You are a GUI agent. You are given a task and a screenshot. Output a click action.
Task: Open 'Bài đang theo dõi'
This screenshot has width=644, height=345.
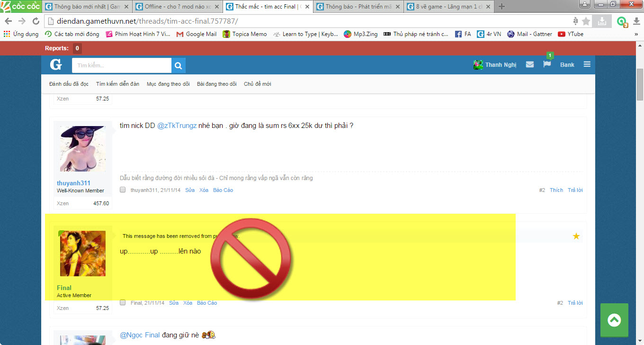217,84
